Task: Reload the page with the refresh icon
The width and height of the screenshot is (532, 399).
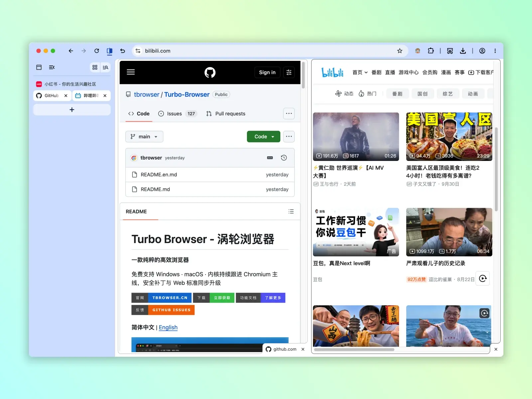Action: (x=97, y=51)
